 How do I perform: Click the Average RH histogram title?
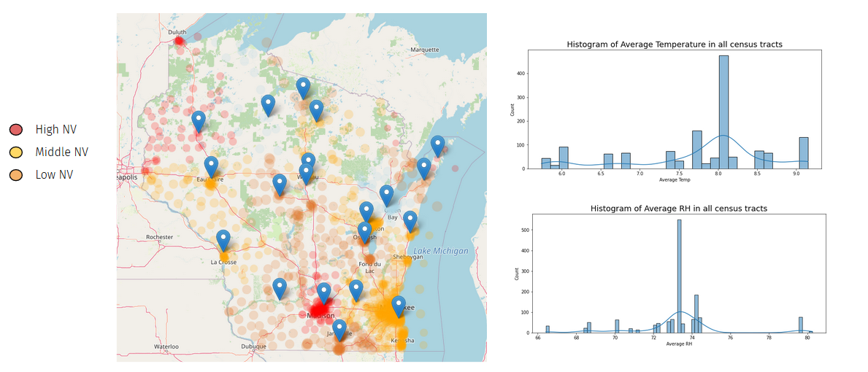(679, 209)
